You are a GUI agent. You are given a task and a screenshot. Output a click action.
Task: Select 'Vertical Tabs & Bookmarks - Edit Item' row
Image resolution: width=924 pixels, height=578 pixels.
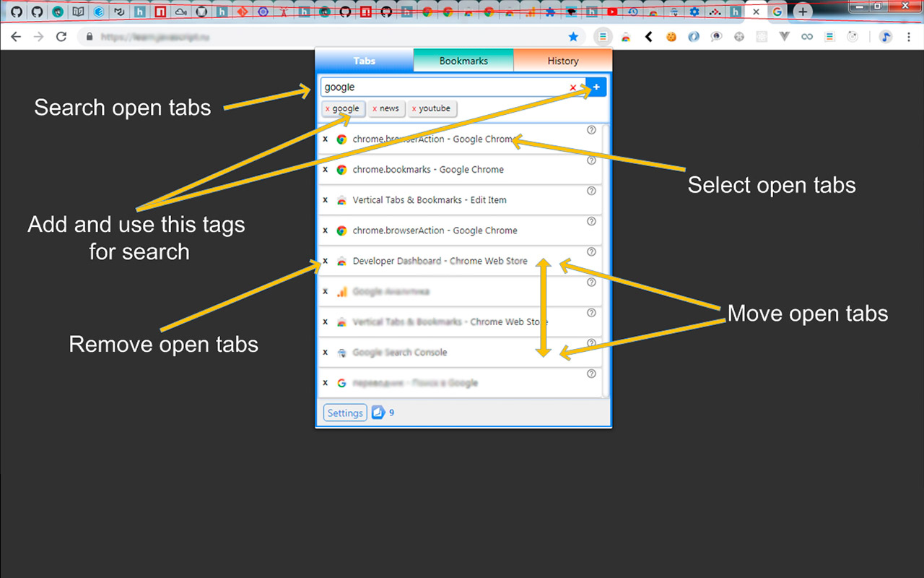pos(460,200)
